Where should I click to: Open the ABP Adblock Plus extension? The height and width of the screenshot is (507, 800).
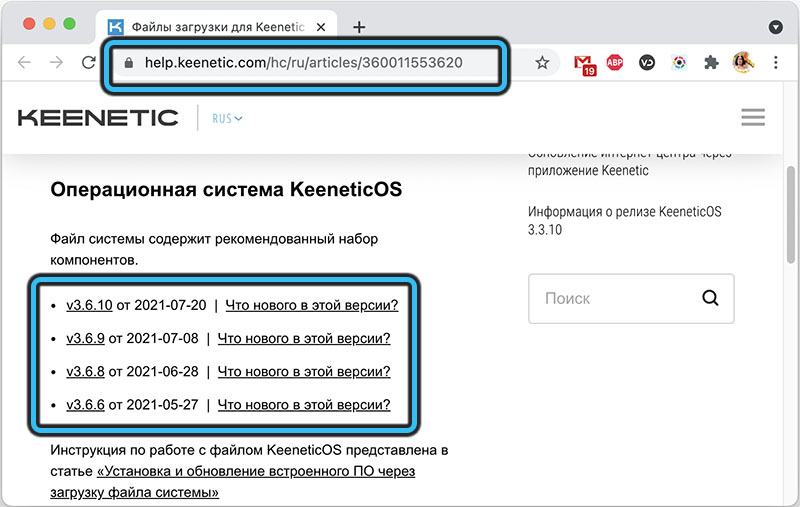click(x=615, y=63)
